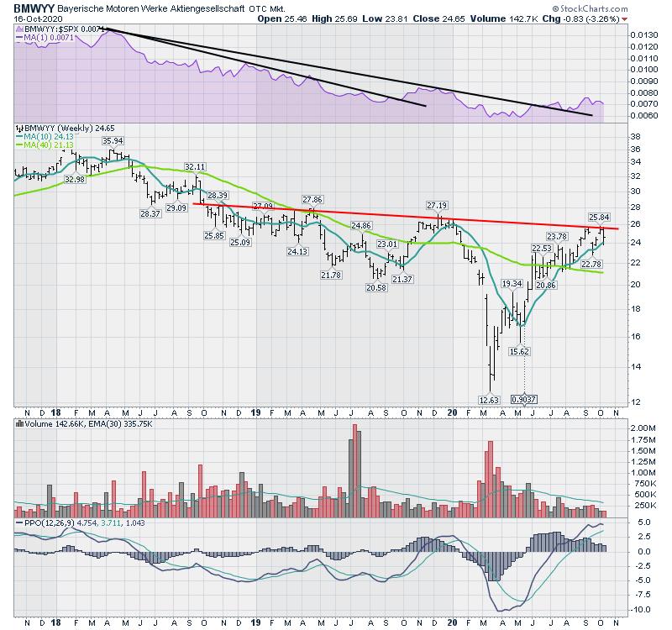The width and height of the screenshot is (672, 630).
Task: Click the purple relative strength legend icon
Action: click(18, 29)
